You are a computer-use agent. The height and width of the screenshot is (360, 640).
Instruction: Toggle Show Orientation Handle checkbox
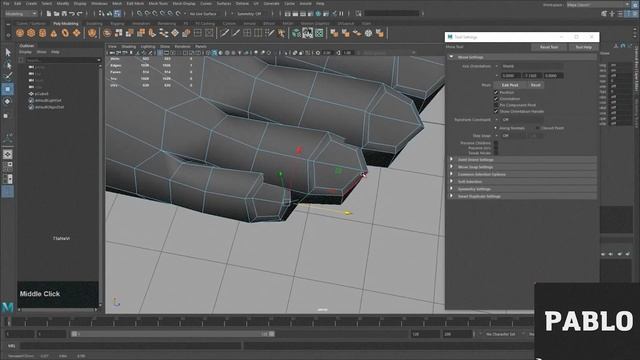(x=496, y=111)
